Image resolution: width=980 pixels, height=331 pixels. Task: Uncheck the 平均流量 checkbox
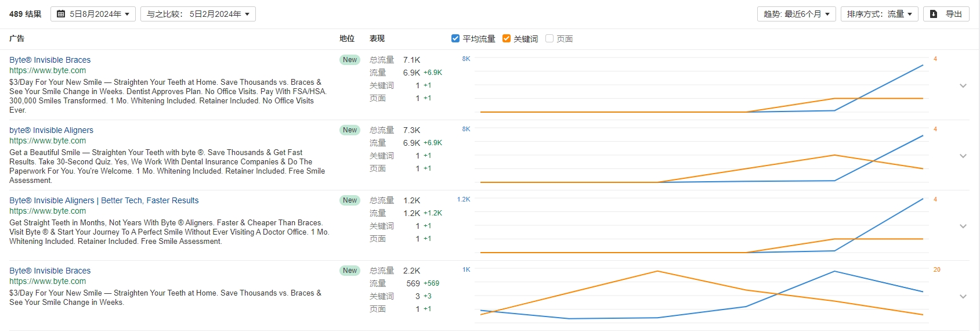pos(455,38)
